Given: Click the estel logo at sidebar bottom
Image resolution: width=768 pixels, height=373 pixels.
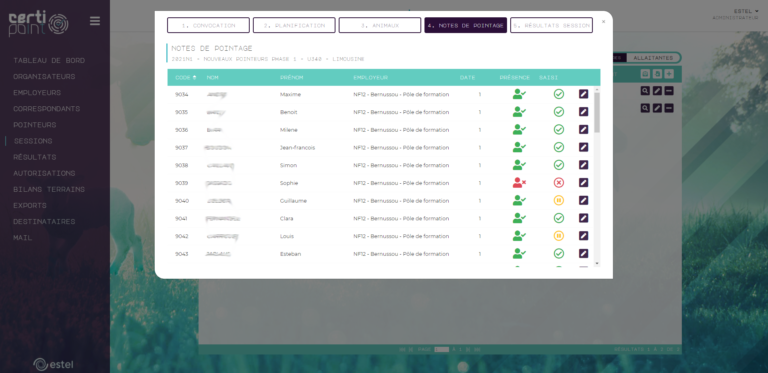Looking at the screenshot, I should [x=53, y=364].
